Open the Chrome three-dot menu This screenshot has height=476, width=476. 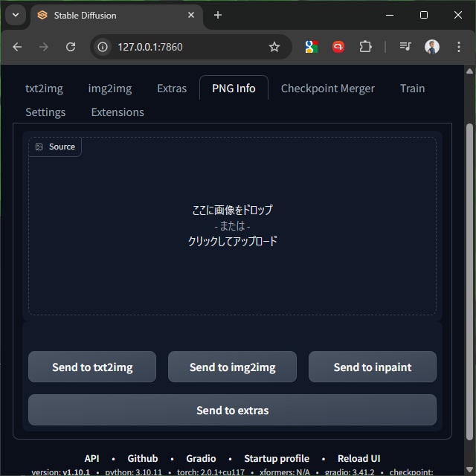(458, 47)
